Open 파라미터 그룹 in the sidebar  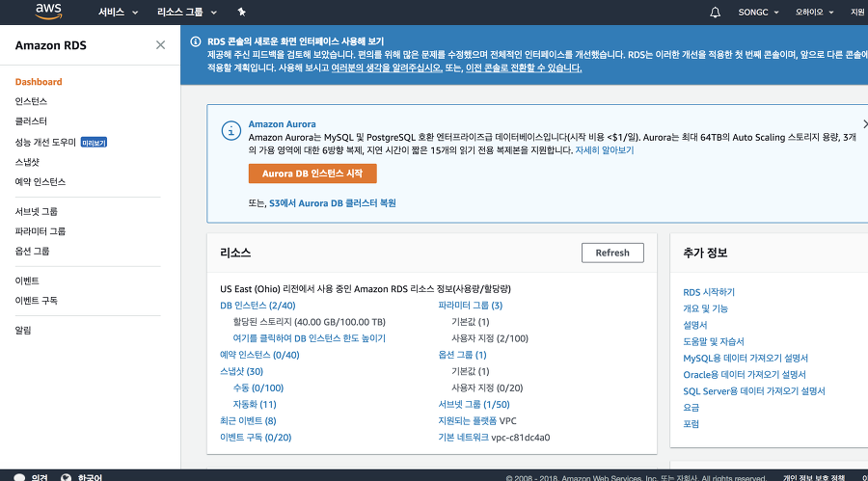[x=41, y=231]
